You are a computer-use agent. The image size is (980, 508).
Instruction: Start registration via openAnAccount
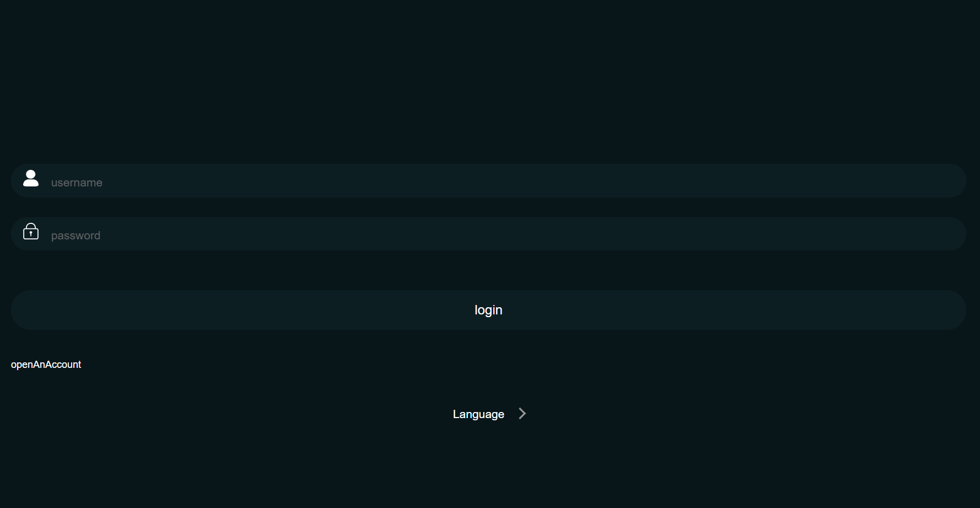46,365
